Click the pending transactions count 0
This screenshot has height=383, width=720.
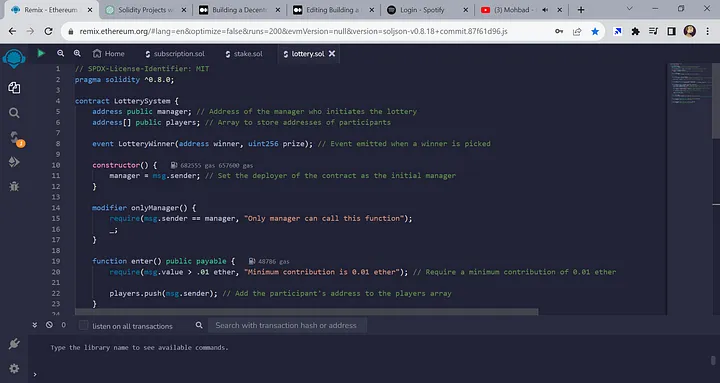[x=63, y=325]
